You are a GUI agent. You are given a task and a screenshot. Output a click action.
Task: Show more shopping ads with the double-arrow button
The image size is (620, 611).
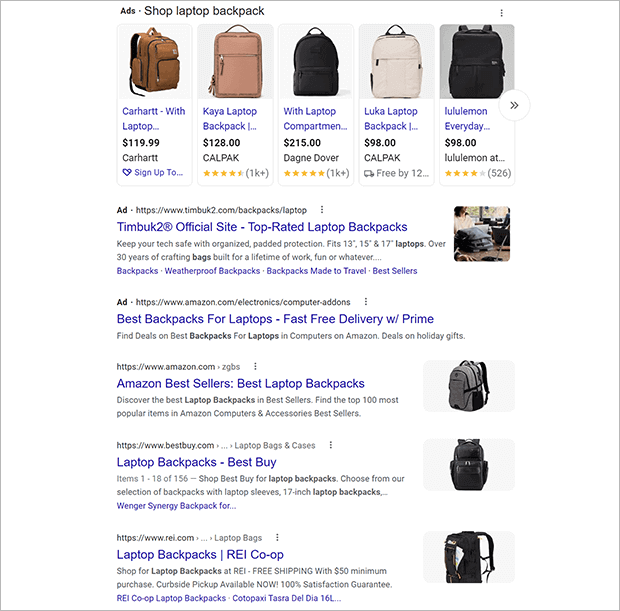pyautogui.click(x=514, y=105)
